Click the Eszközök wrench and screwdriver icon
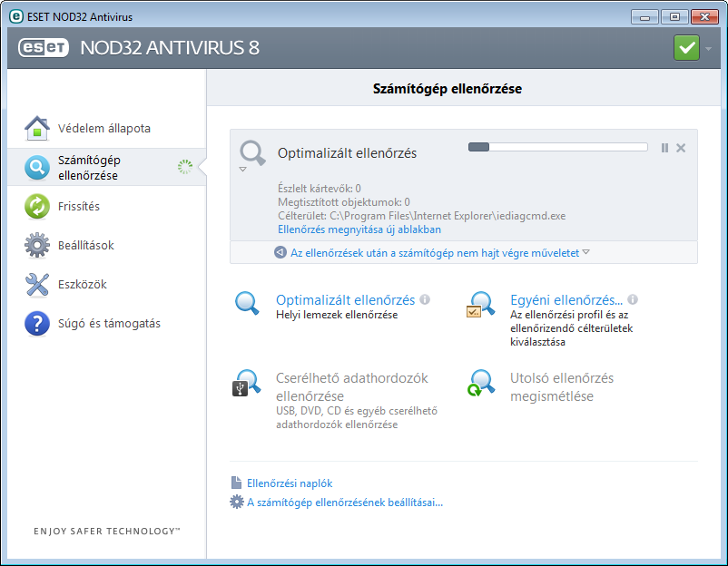 pyautogui.click(x=37, y=284)
